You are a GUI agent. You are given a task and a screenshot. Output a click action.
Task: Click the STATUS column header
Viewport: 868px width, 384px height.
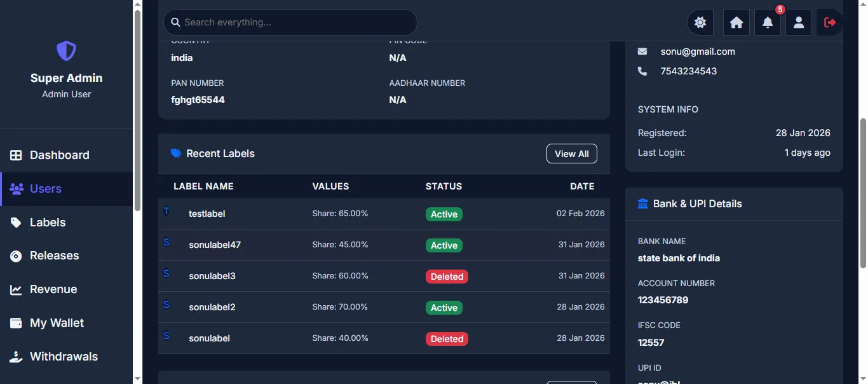click(444, 186)
